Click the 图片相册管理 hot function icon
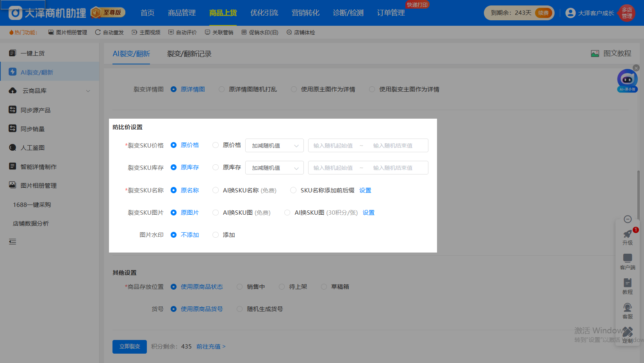The image size is (644, 363). 51,32
